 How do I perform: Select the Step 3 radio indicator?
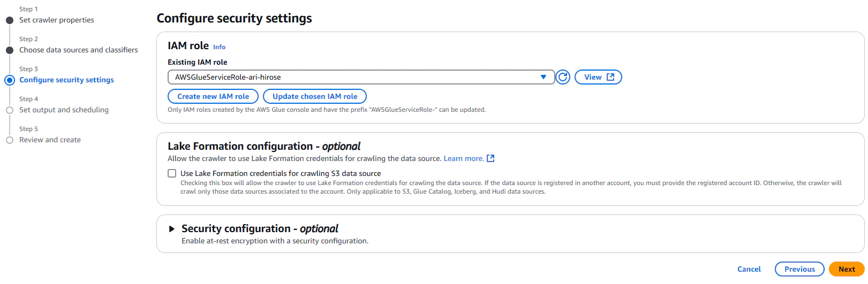(9, 80)
